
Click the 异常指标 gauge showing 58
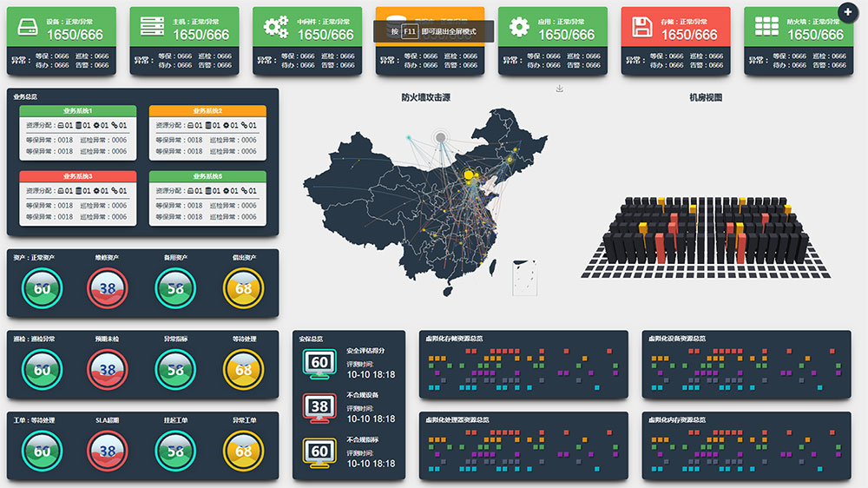point(175,370)
